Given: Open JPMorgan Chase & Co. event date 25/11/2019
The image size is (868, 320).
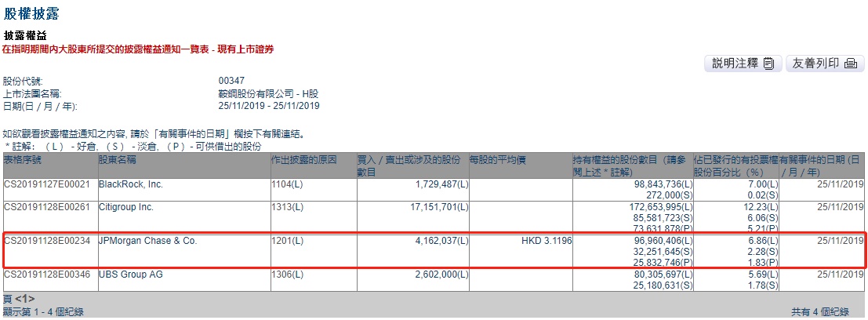Looking at the screenshot, I should point(840,240).
